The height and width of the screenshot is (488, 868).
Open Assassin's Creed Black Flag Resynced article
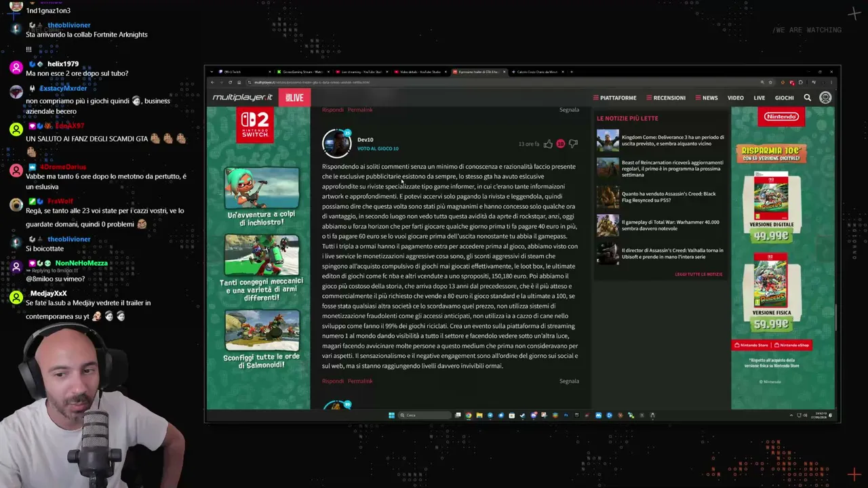tap(669, 197)
